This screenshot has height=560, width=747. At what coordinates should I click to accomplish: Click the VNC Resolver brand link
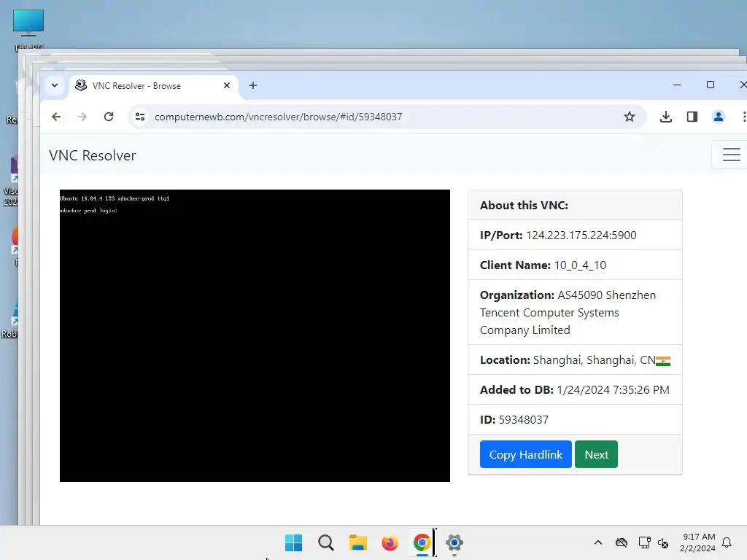click(93, 155)
